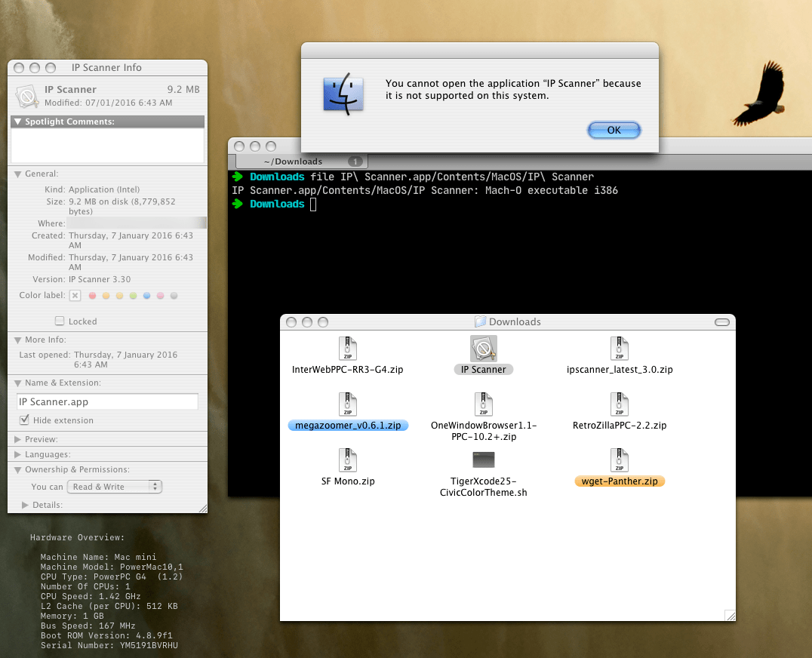The height and width of the screenshot is (658, 812).
Task: Select the InterWebPPC-RR3-G4.zip file icon
Action: pyautogui.click(x=347, y=349)
